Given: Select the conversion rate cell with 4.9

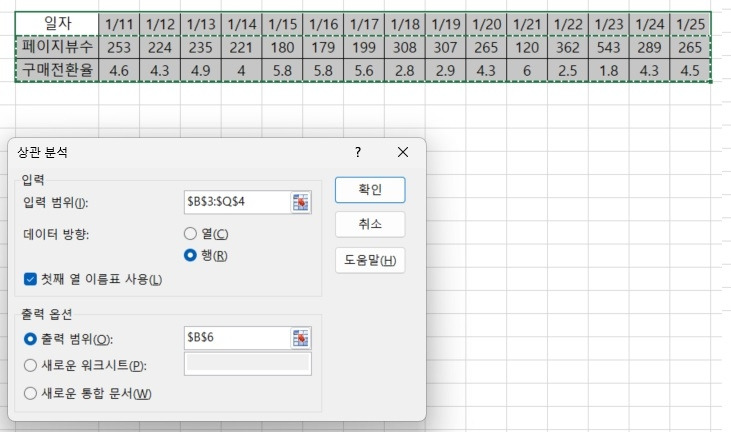Looking at the screenshot, I should tap(201, 70).
